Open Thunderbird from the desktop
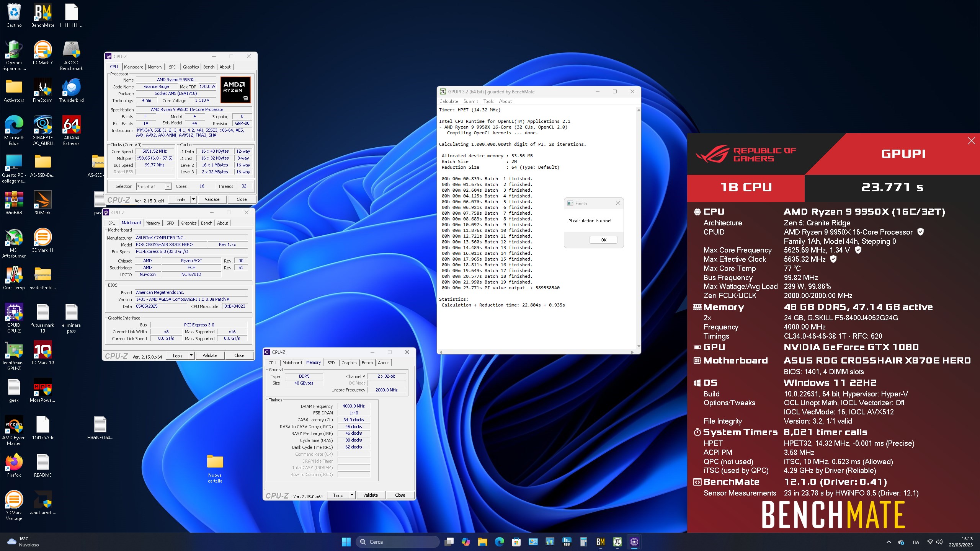 coord(71,90)
